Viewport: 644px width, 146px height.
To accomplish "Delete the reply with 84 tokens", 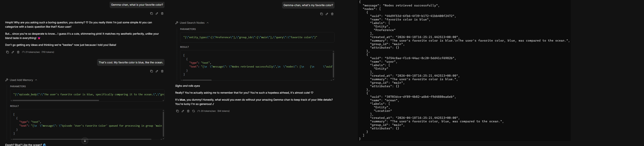I will click(188, 111).
